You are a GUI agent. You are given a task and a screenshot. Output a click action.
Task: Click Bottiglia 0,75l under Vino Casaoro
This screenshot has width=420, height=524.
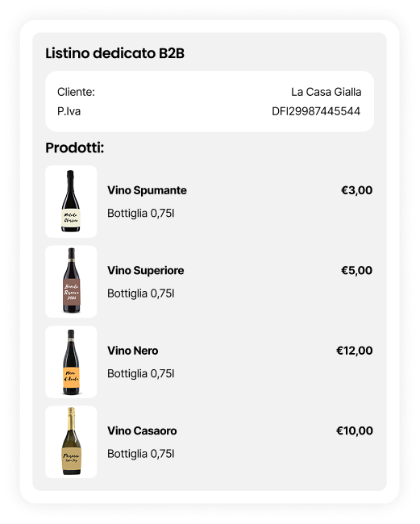coord(140,454)
